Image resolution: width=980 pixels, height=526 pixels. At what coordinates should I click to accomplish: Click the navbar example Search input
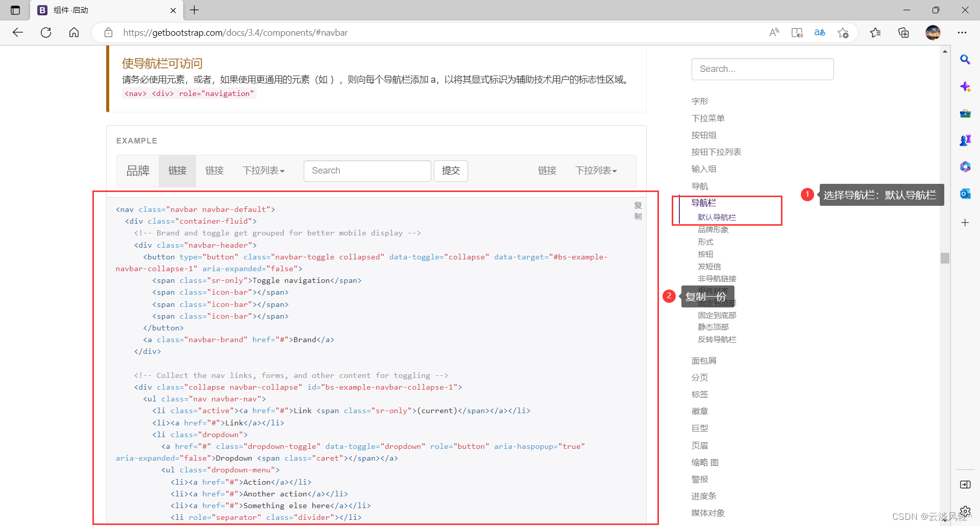click(x=367, y=171)
